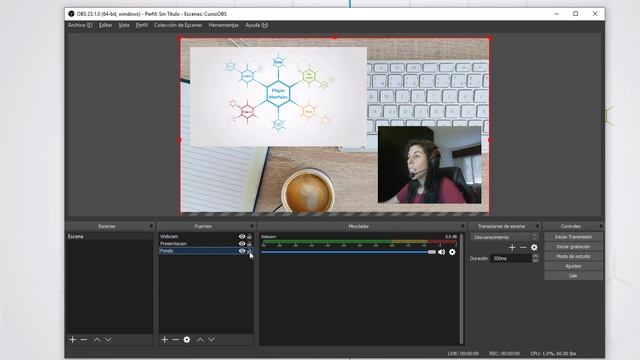Pop out Controles dock panel icon
The image size is (640, 360).
[x=601, y=226]
